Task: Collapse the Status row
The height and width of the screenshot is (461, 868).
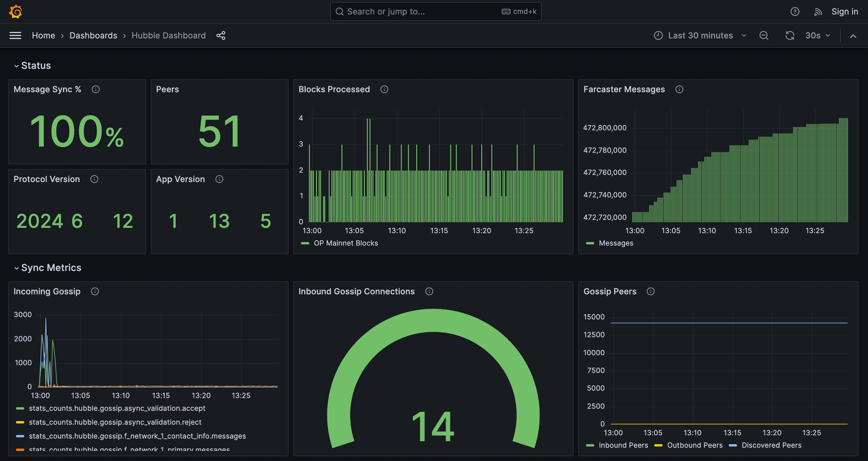Action: [x=32, y=66]
